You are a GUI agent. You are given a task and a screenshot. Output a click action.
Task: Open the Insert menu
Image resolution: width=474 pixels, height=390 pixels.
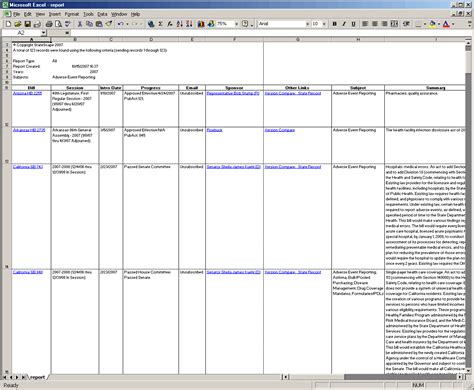pyautogui.click(x=55, y=14)
